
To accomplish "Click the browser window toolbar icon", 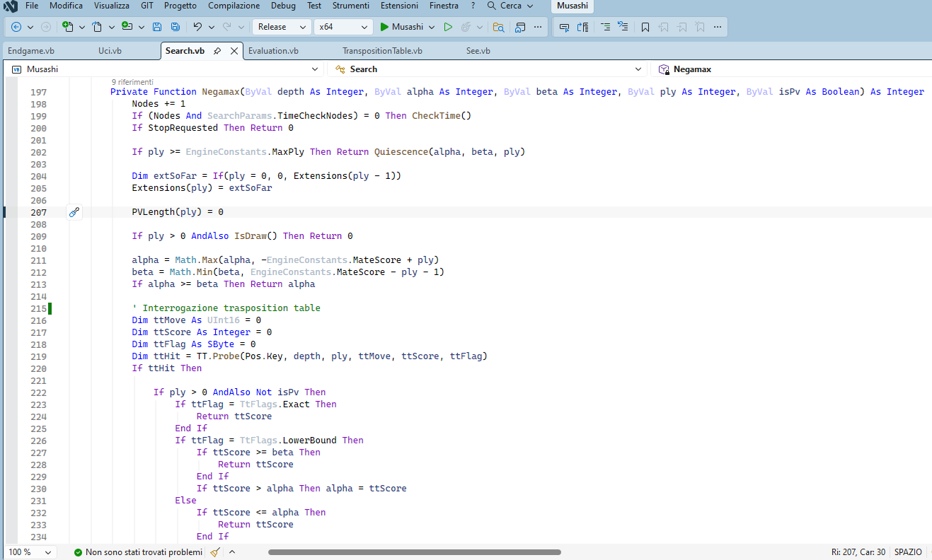I will tap(521, 27).
